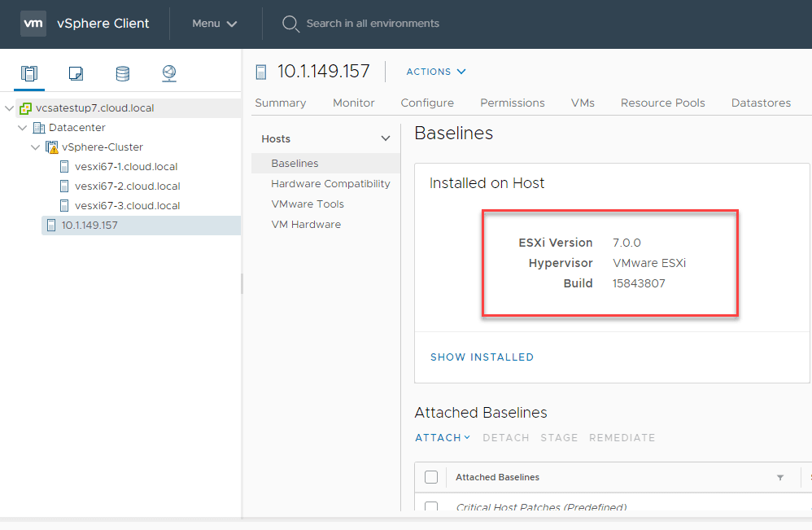812x530 pixels.
Task: Click the search magnifier icon
Action: coord(290,24)
